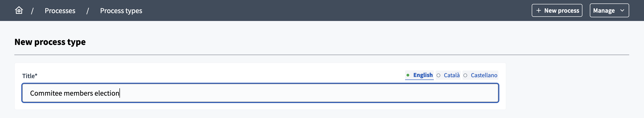
Task: Open the Manage dropdown menu
Action: tap(609, 10)
